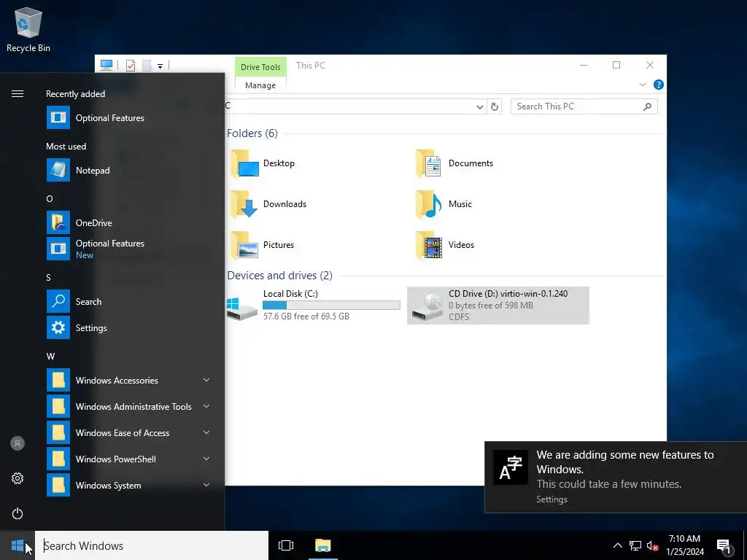Open OneDrive from the Start menu
The height and width of the screenshot is (560, 747).
coord(128,222)
